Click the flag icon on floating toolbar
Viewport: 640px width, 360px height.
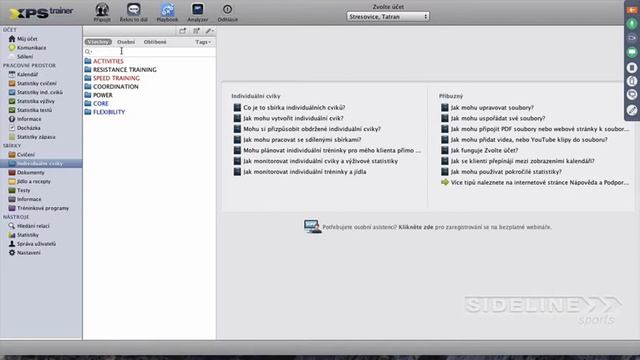click(x=632, y=9)
